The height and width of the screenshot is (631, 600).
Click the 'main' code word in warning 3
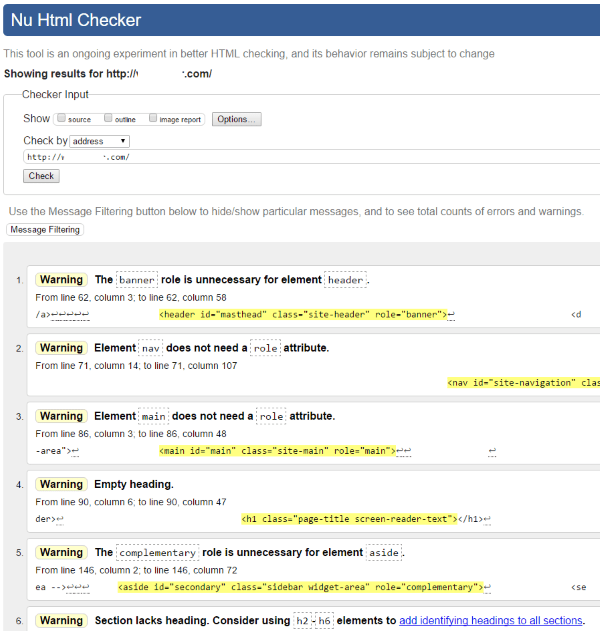pos(154,416)
